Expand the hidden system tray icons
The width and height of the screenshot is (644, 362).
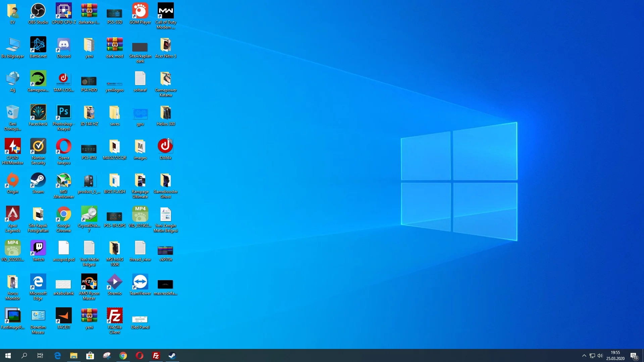(x=584, y=356)
